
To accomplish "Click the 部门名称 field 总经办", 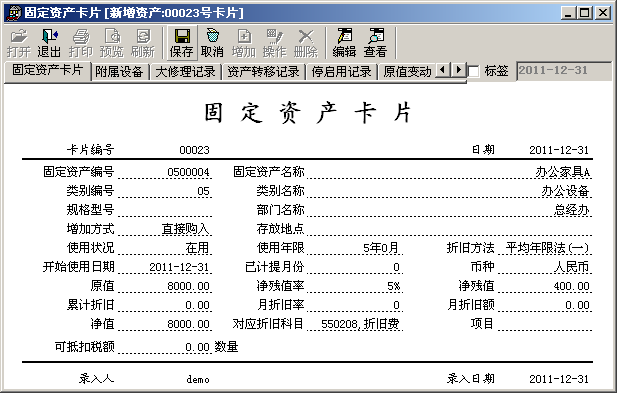I will pyautogui.click(x=449, y=210).
